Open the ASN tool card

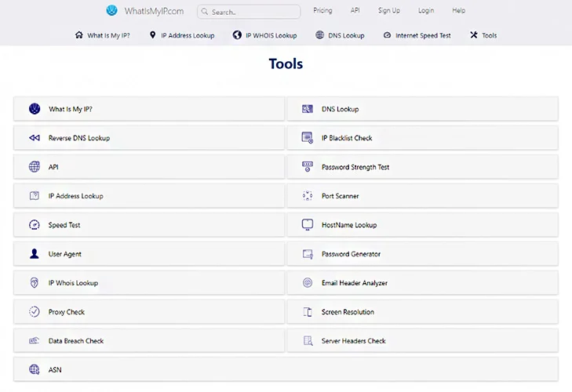pos(286,369)
